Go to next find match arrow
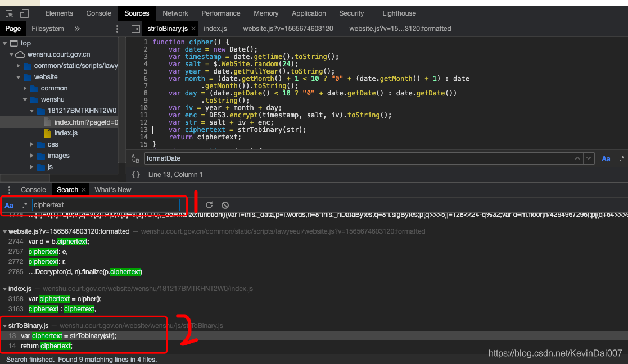Screen dimensions: 628x364 [x=588, y=158]
